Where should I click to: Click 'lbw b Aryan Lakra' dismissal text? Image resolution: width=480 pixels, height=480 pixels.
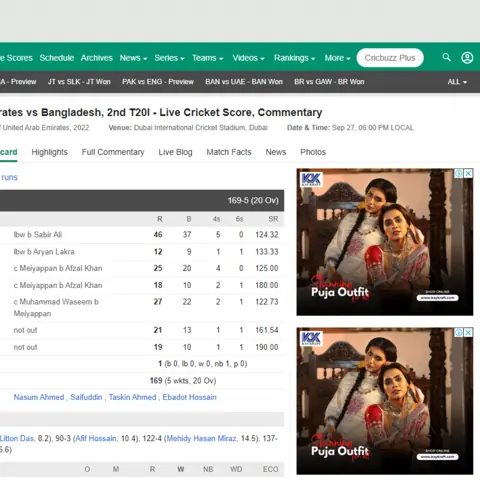(x=44, y=252)
